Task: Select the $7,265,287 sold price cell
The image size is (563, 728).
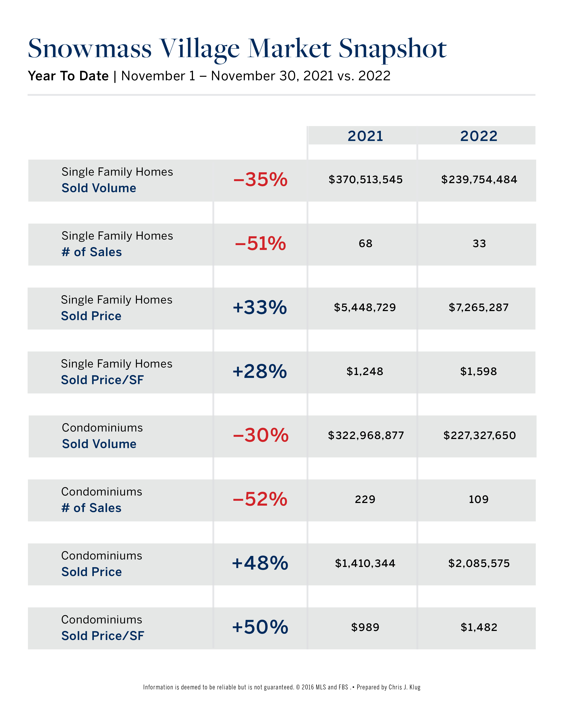Action: click(479, 307)
